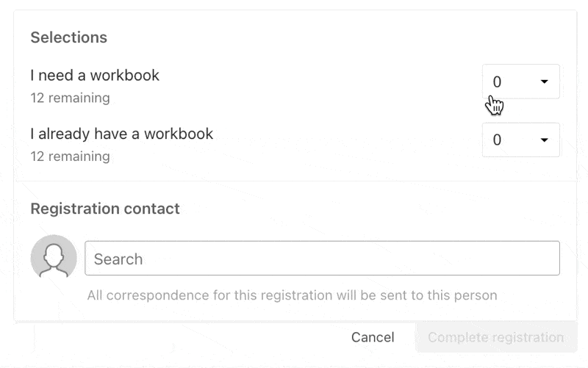The image size is (588, 368).
Task: Click the 'I already have a workbook' label
Action: click(122, 134)
